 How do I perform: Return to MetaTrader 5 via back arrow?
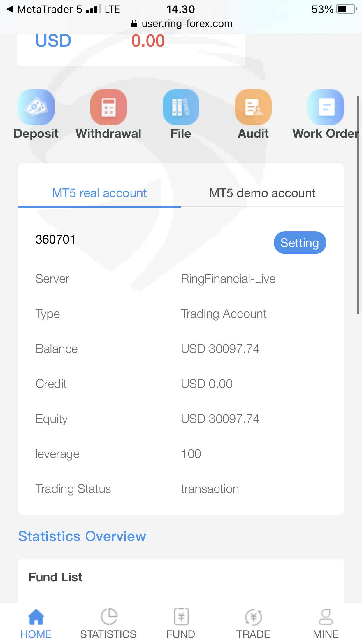point(10,9)
